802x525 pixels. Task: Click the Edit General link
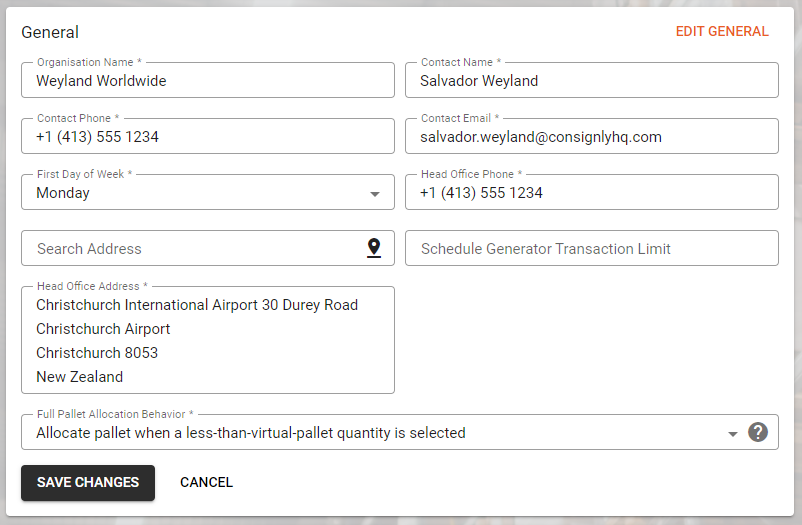point(722,31)
